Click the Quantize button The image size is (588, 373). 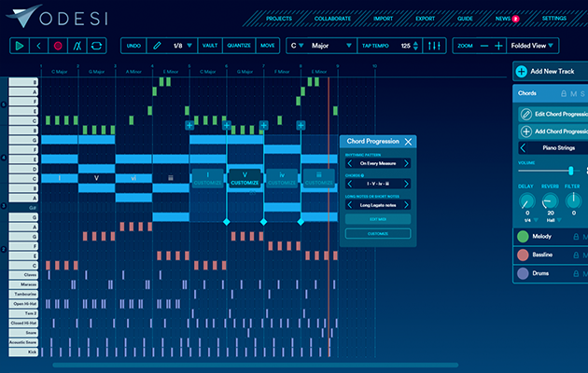(x=239, y=45)
